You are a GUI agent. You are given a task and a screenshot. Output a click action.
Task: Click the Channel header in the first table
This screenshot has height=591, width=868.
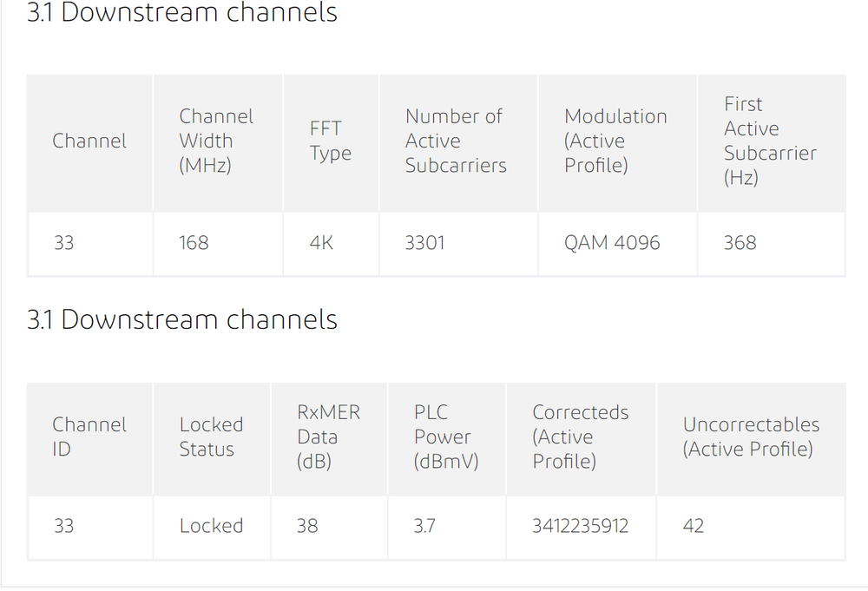[89, 141]
